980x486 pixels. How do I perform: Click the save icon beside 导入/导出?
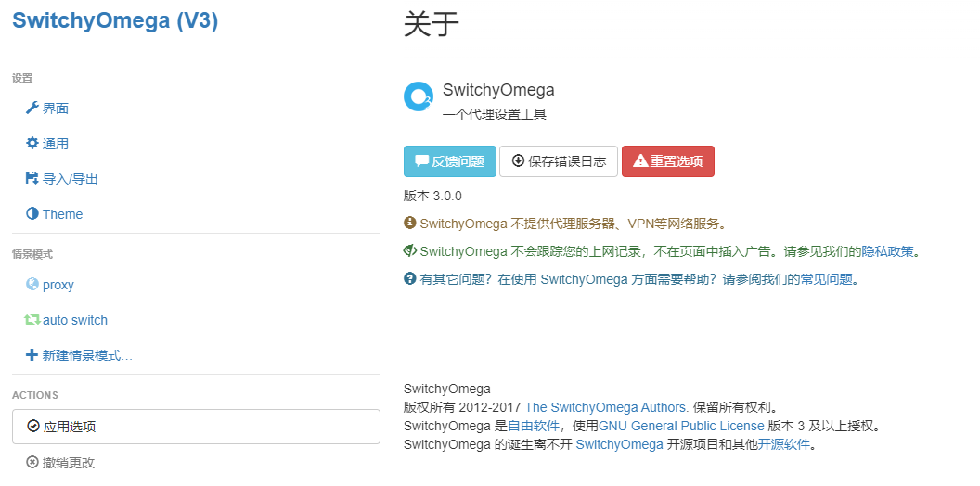coord(32,179)
